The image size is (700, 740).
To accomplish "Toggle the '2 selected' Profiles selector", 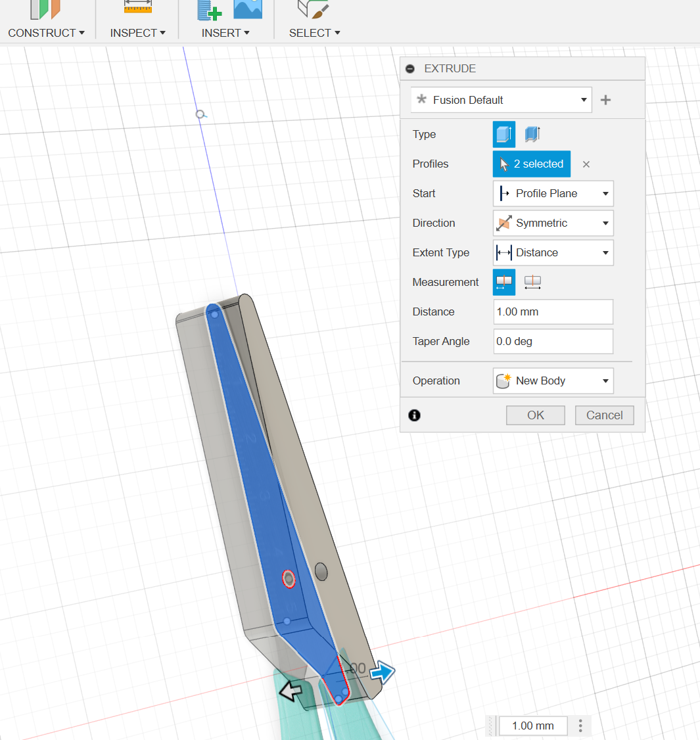I will point(531,164).
